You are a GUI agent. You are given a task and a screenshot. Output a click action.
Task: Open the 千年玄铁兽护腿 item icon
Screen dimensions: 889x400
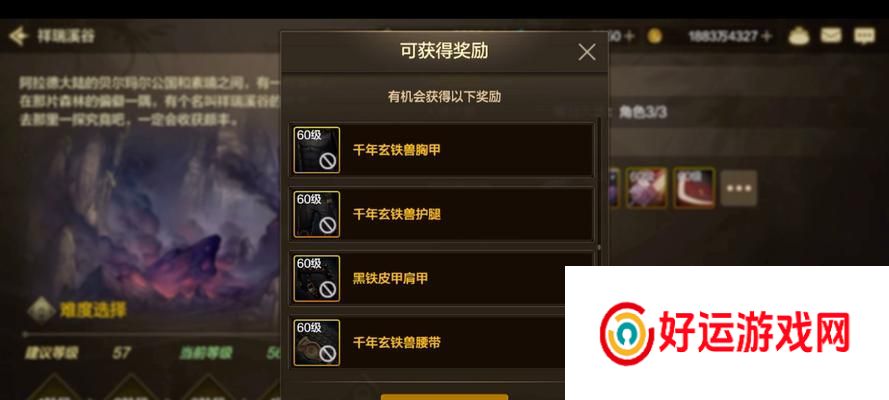coord(317,214)
